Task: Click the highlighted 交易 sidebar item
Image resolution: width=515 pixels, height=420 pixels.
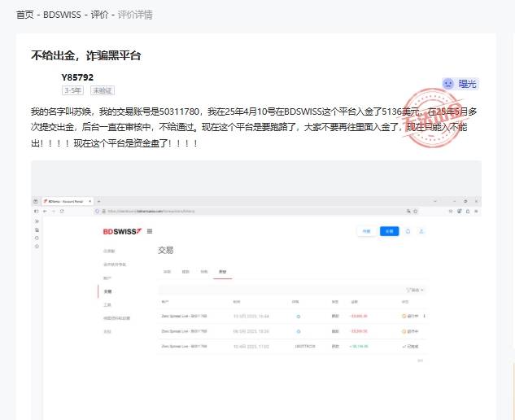Action: (x=107, y=291)
